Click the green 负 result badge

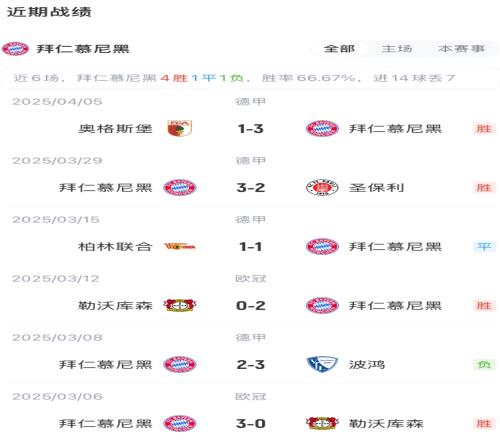pos(484,364)
